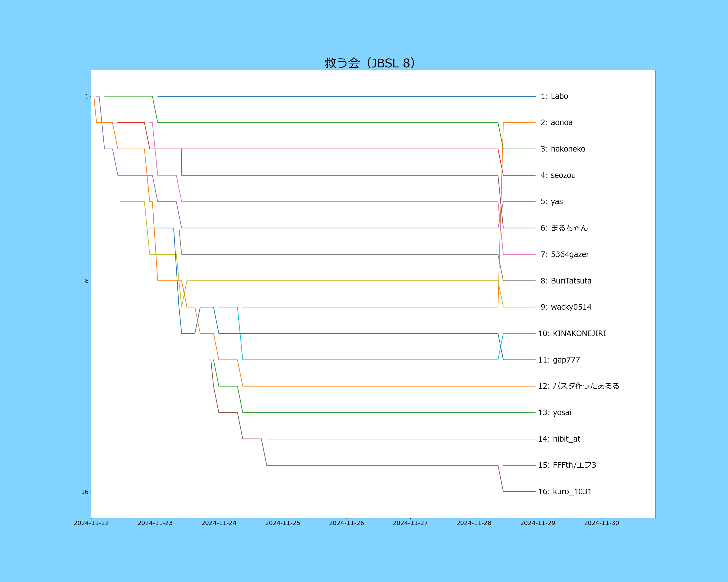Click the '2: aonoa' ranking label
This screenshot has width=728, height=582.
tap(556, 123)
